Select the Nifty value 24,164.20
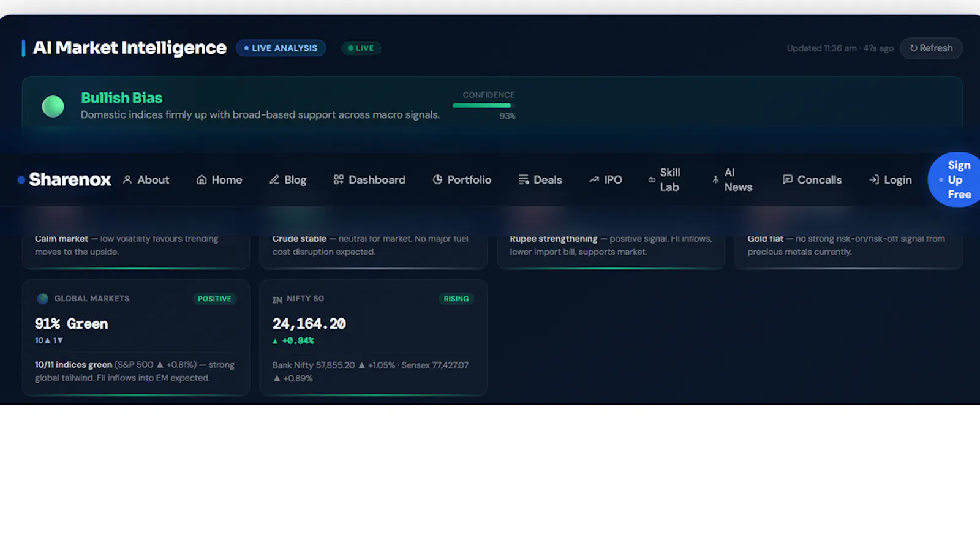Screen dimensions: 980x546 pos(309,324)
